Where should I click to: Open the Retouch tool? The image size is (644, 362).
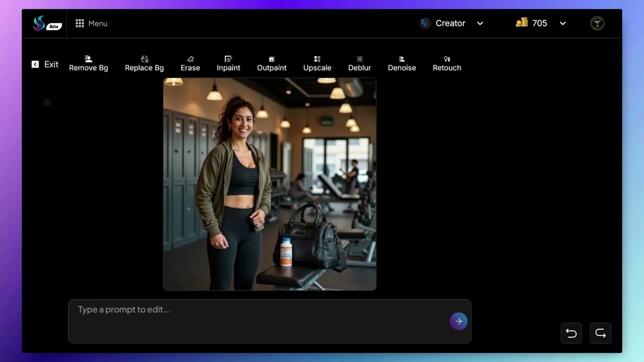447,64
